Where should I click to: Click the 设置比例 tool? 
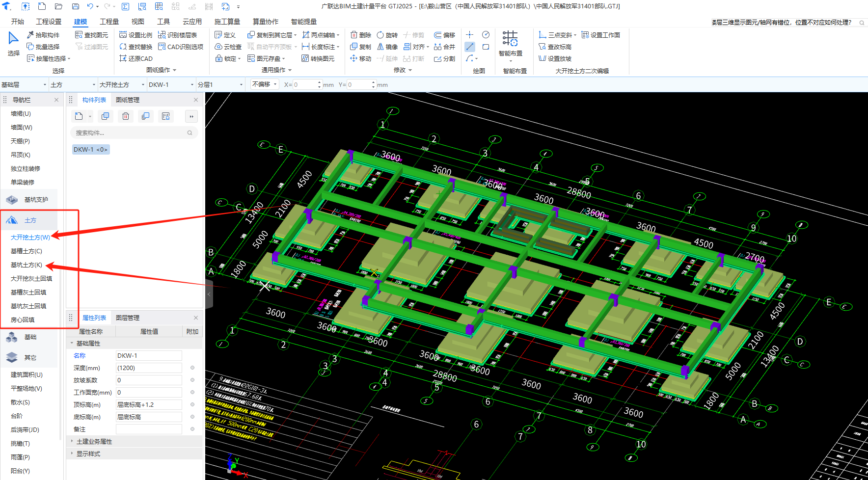click(136, 35)
